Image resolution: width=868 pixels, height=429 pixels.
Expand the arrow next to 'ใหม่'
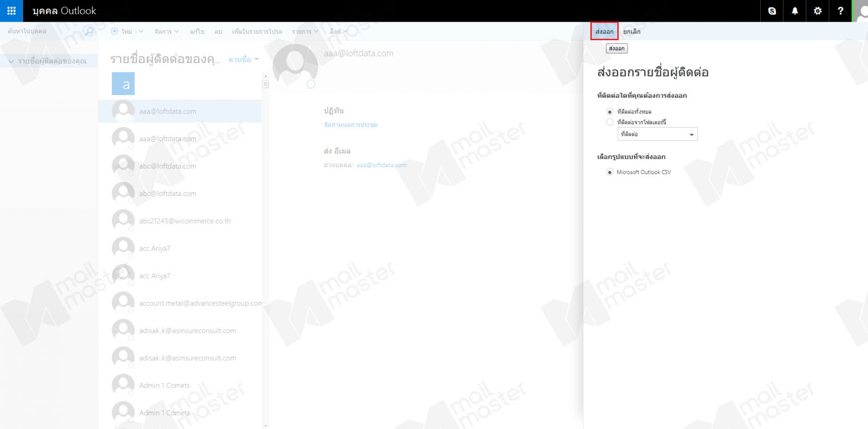(141, 31)
